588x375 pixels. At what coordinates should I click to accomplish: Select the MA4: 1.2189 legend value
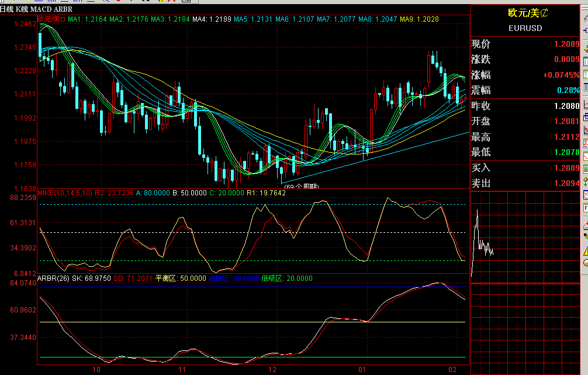pos(212,19)
